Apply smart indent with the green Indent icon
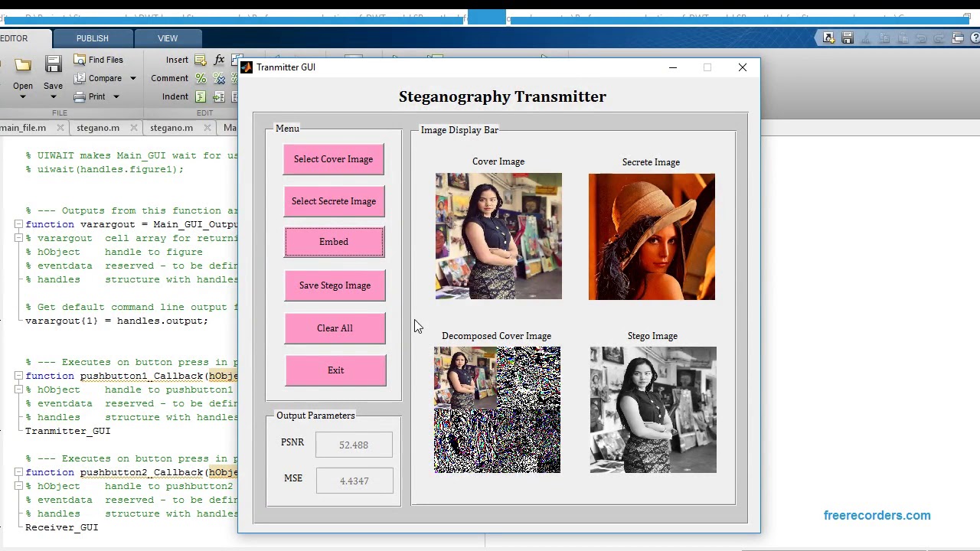 pyautogui.click(x=201, y=96)
